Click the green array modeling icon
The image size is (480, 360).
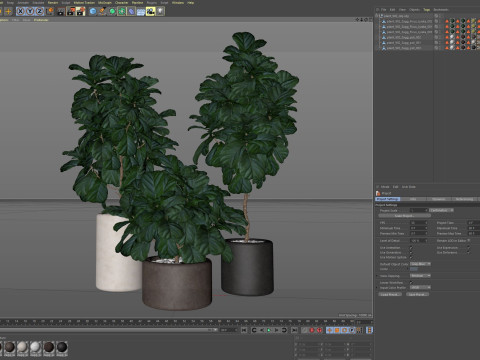(122, 11)
